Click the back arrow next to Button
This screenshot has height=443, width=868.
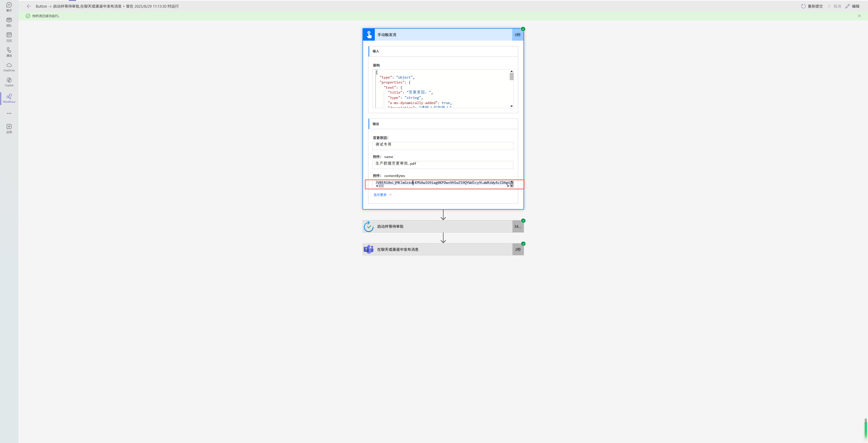coord(29,6)
